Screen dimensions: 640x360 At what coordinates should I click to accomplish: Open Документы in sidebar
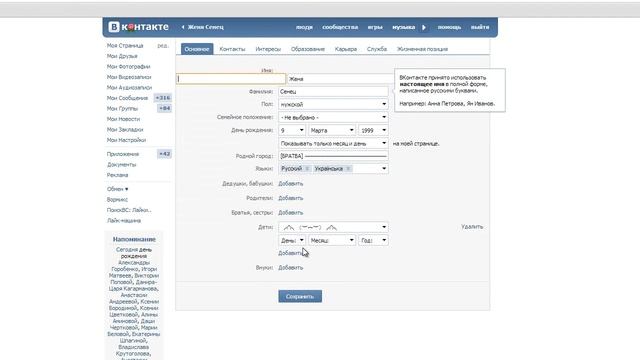122,164
